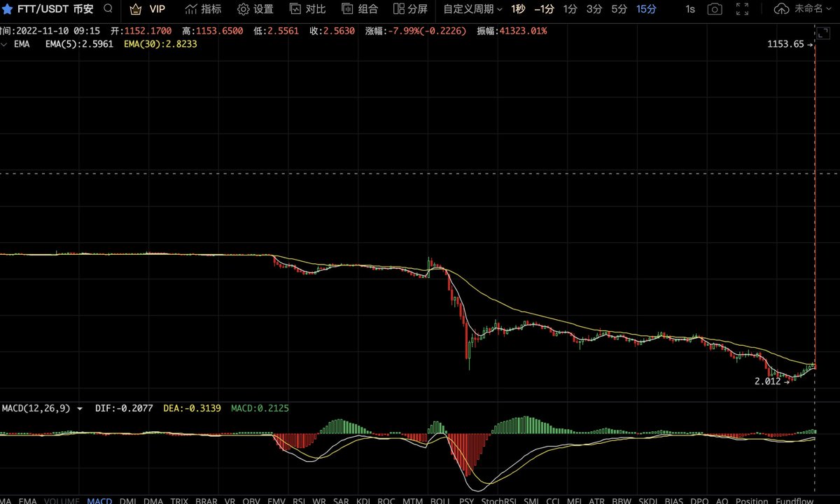Screen dimensions: 840x504
Task: Click the EMA indicator label
Action: coord(22,44)
